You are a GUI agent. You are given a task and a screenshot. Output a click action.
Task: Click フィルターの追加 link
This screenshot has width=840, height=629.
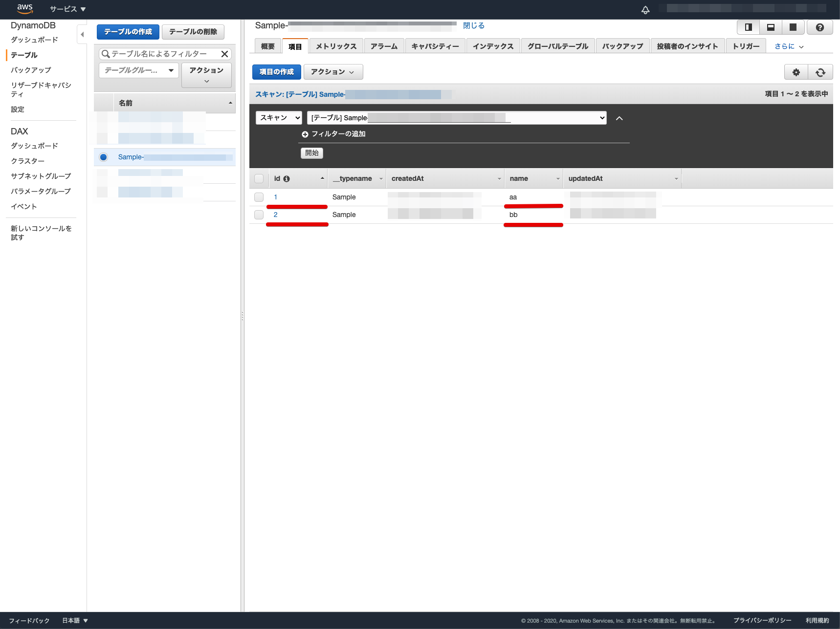coord(338,134)
